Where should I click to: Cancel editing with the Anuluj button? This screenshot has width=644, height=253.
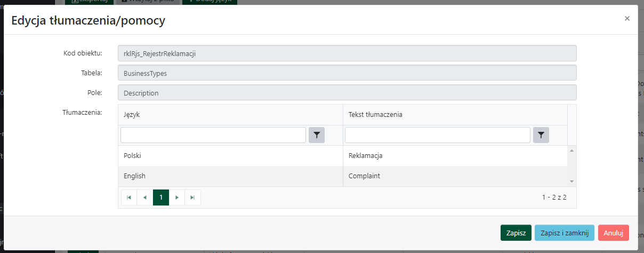tap(613, 233)
